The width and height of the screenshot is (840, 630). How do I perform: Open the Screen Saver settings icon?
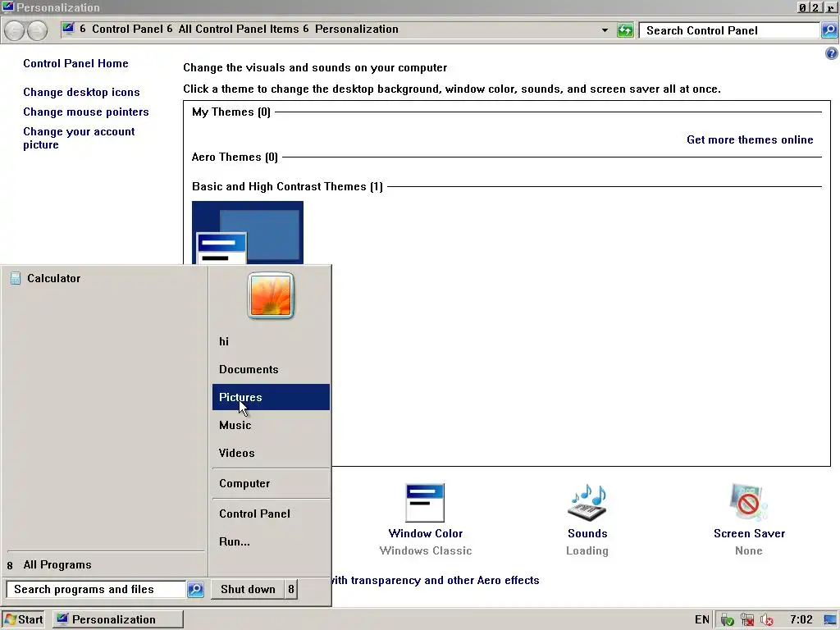point(748,503)
